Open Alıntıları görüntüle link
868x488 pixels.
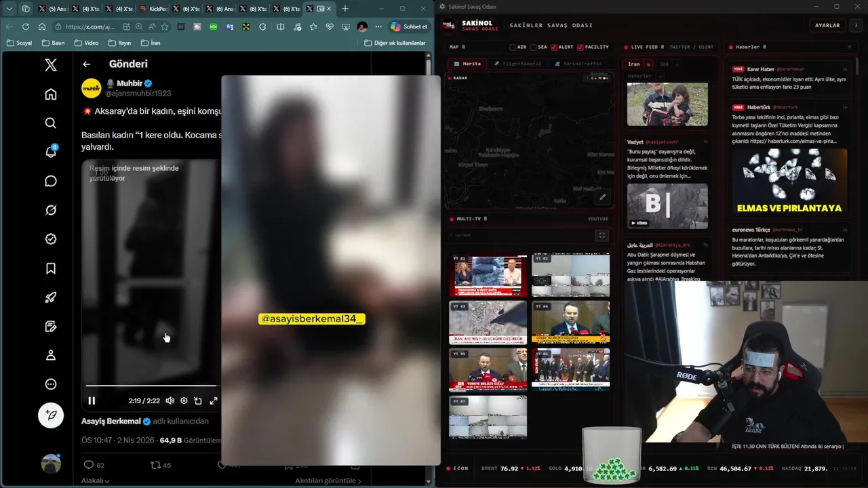pyautogui.click(x=328, y=481)
